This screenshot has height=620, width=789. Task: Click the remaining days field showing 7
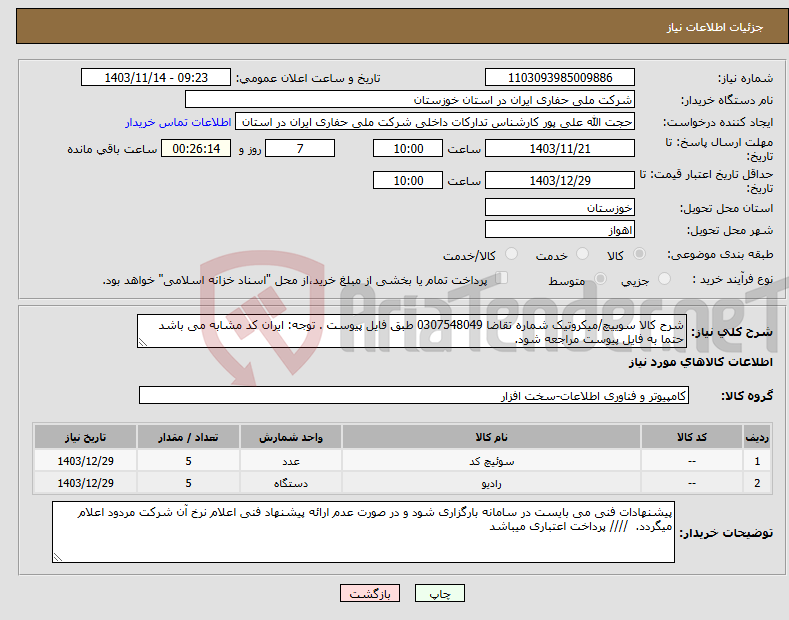[300, 148]
